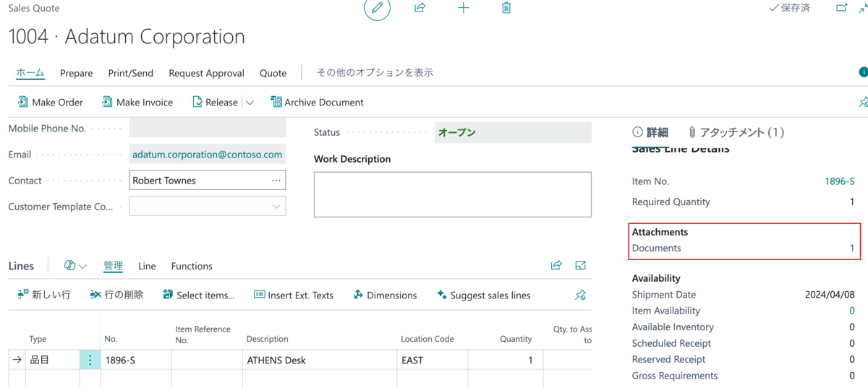Click the No. cell 1896-S
The height and width of the screenshot is (388, 868).
(x=135, y=360)
